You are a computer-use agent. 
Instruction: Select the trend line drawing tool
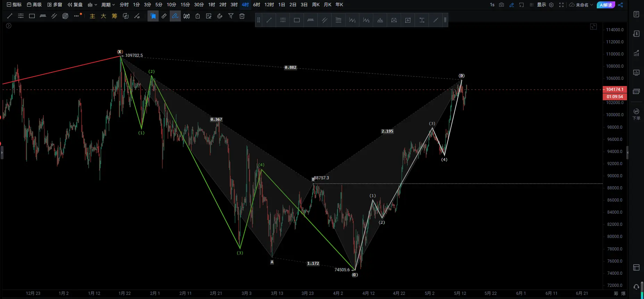click(x=10, y=16)
